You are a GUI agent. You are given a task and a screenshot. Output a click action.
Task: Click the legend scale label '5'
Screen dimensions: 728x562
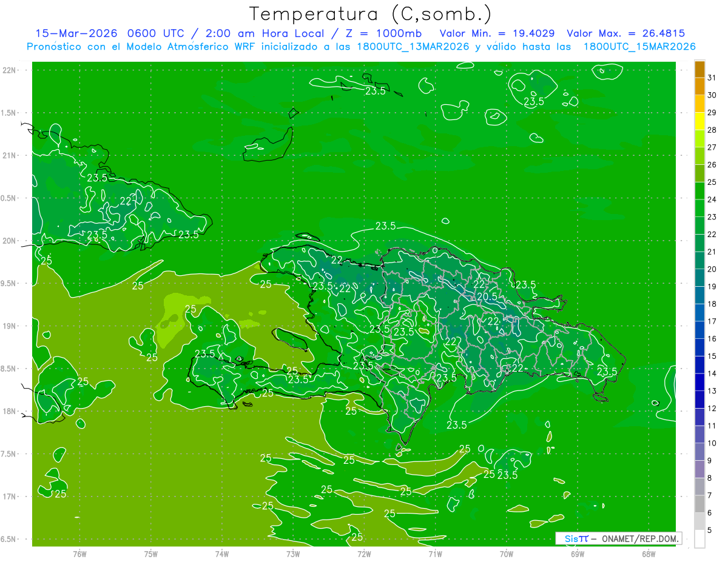tap(710, 530)
